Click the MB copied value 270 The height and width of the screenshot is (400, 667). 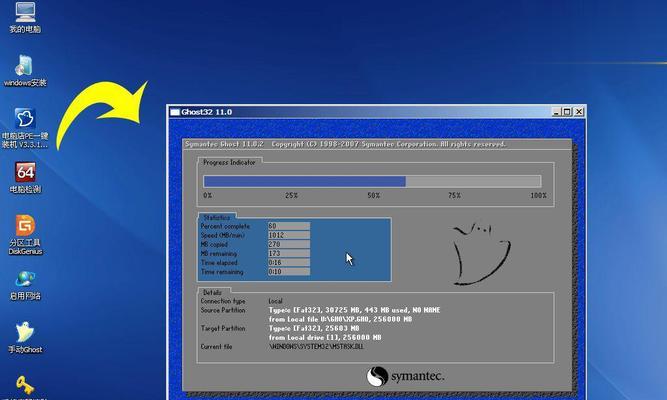click(x=289, y=244)
